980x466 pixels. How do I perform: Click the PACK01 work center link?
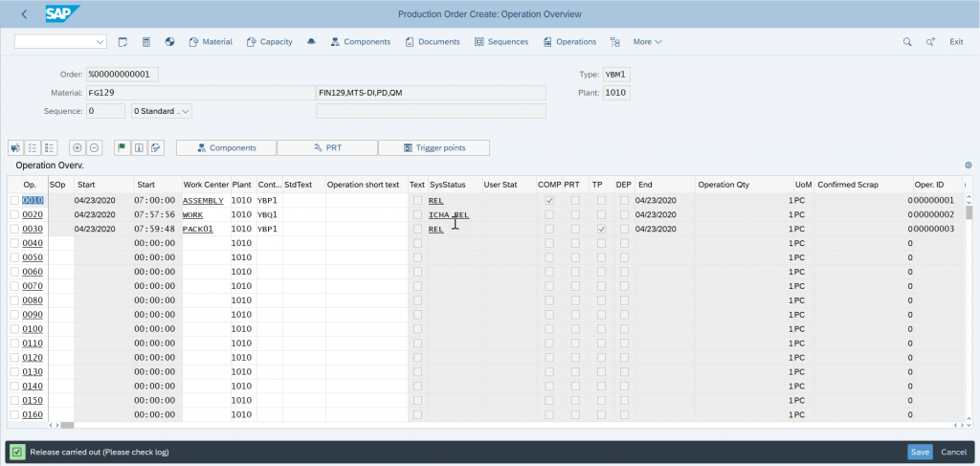click(198, 230)
